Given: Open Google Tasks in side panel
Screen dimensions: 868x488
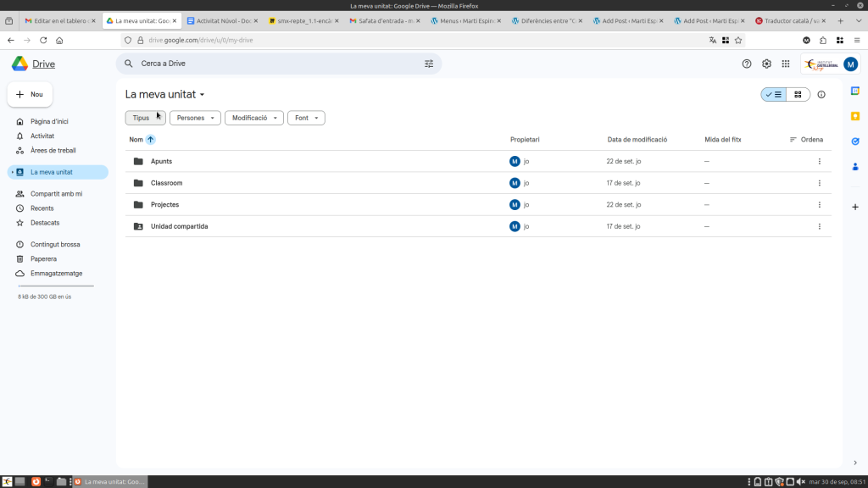Looking at the screenshot, I should [855, 141].
